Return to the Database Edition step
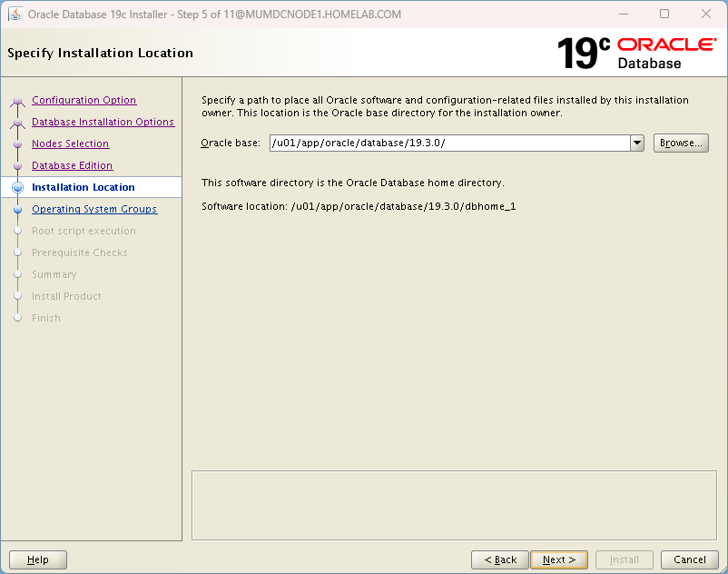The width and height of the screenshot is (728, 574). (x=72, y=166)
